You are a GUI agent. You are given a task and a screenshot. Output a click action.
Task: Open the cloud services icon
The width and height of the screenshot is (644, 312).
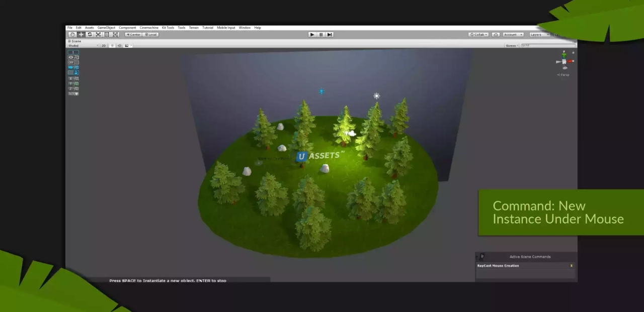coord(496,35)
